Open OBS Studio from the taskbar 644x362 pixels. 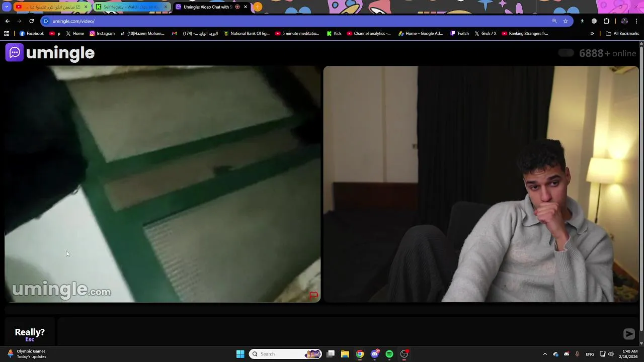coord(404,354)
